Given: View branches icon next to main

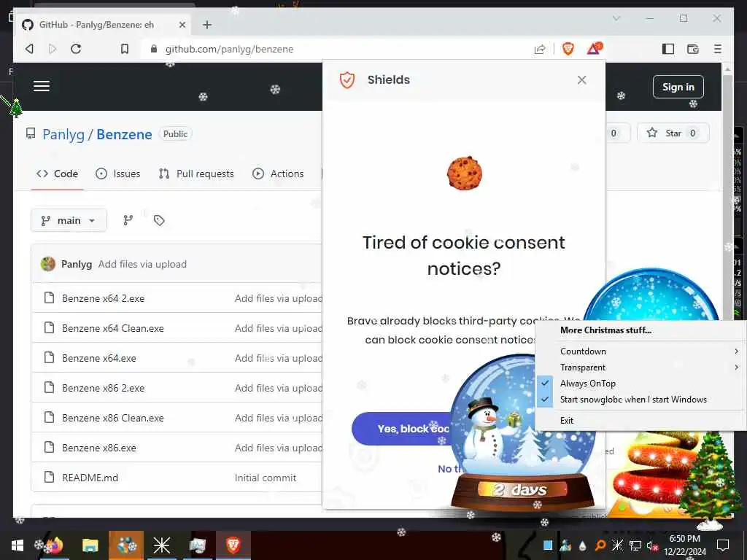Looking at the screenshot, I should (x=128, y=220).
